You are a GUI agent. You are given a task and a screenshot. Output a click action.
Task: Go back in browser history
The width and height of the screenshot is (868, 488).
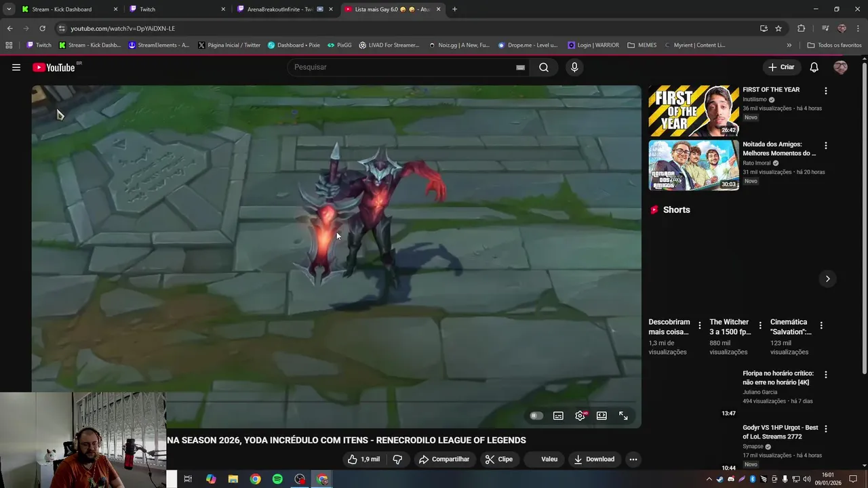point(9,28)
